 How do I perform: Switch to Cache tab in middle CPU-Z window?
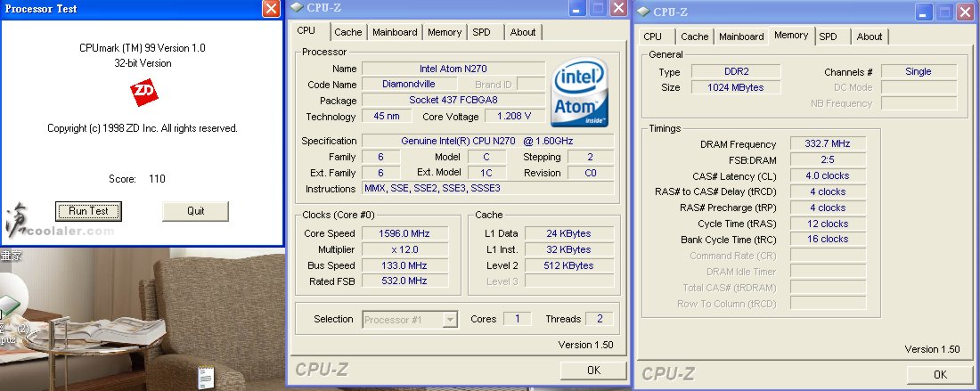tap(348, 32)
